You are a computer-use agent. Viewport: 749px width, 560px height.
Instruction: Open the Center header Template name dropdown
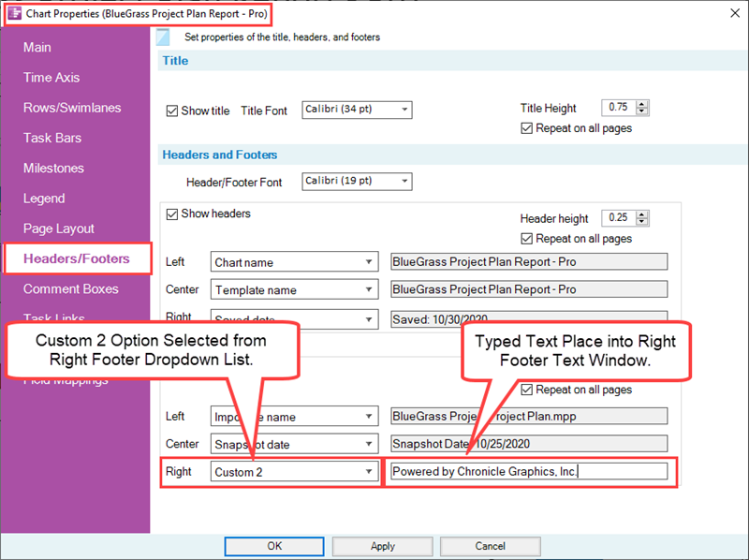294,289
